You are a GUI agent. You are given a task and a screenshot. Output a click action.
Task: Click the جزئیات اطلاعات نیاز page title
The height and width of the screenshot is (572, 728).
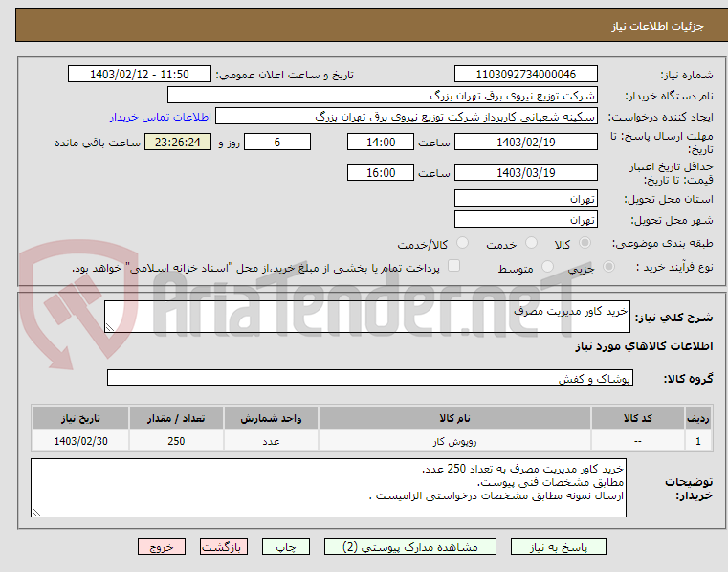pos(657,26)
